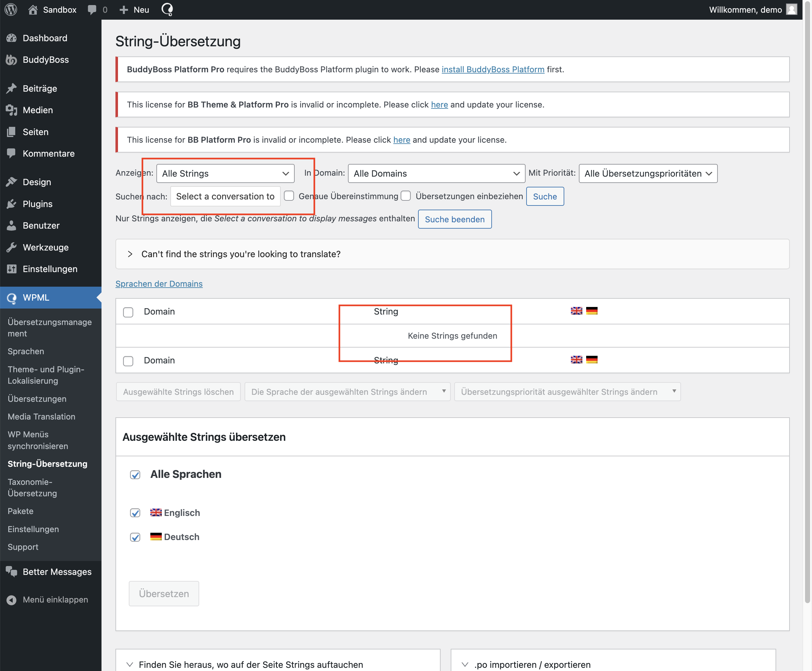The height and width of the screenshot is (671, 812).
Task: Open Sprache der ausgewählten Strings ändern dropdown
Action: pos(348,392)
